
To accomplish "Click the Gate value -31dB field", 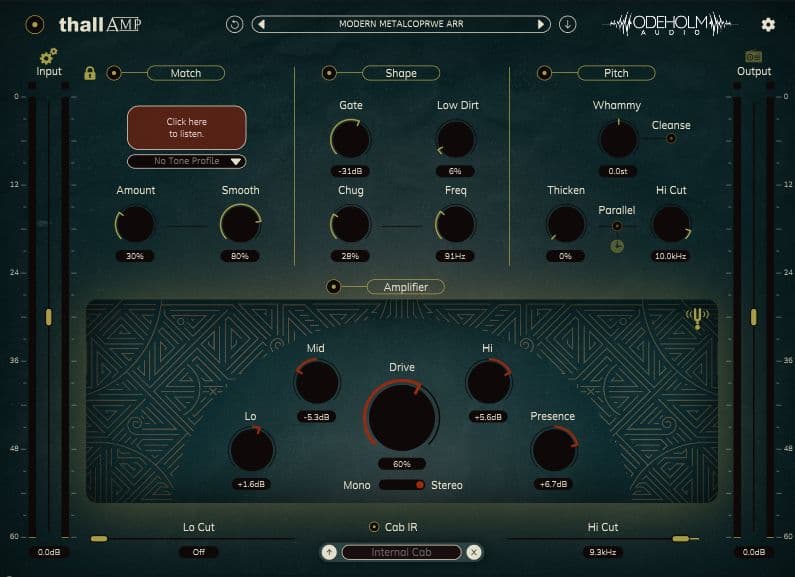I will pyautogui.click(x=350, y=171).
